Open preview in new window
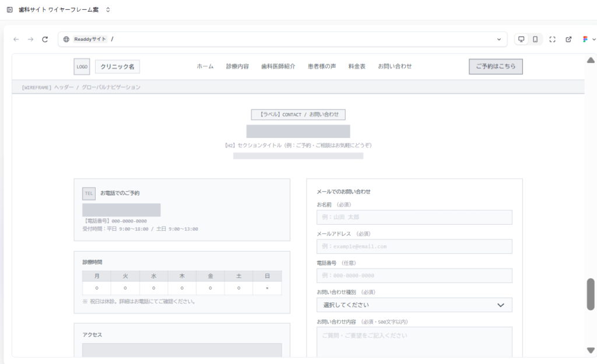This screenshot has height=364, width=597. coord(568,39)
